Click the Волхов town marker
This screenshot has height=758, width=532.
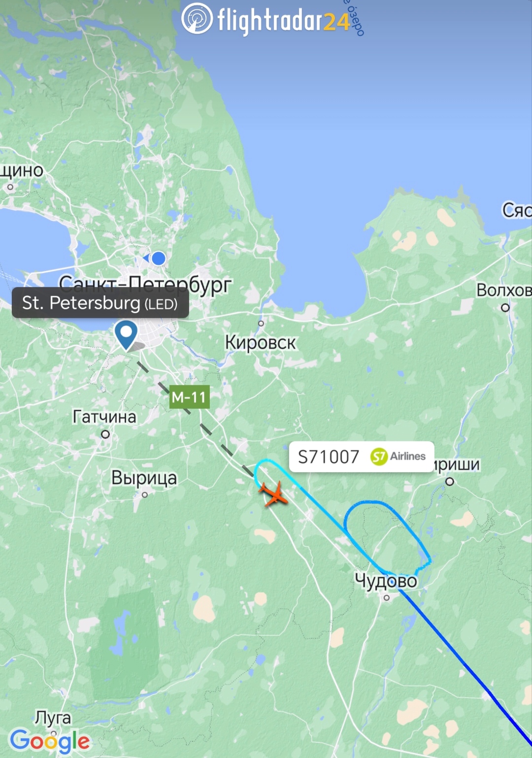click(x=505, y=308)
